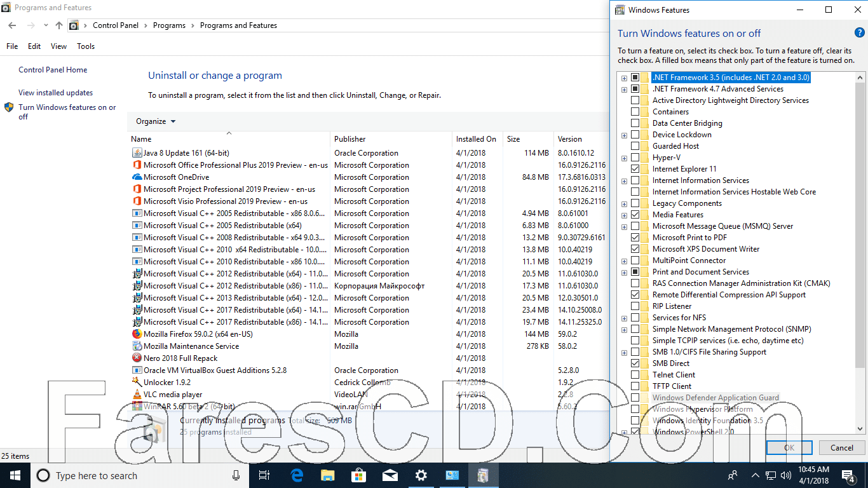Expand the Device Lockdown node
Screen dimensions: 868x488
click(x=624, y=135)
